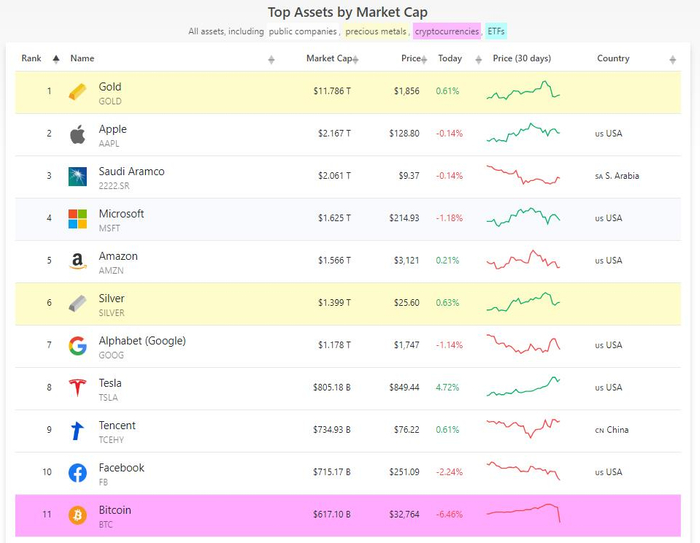700x543 pixels.
Task: Click the Microsoft logo icon
Action: pyautogui.click(x=77, y=219)
